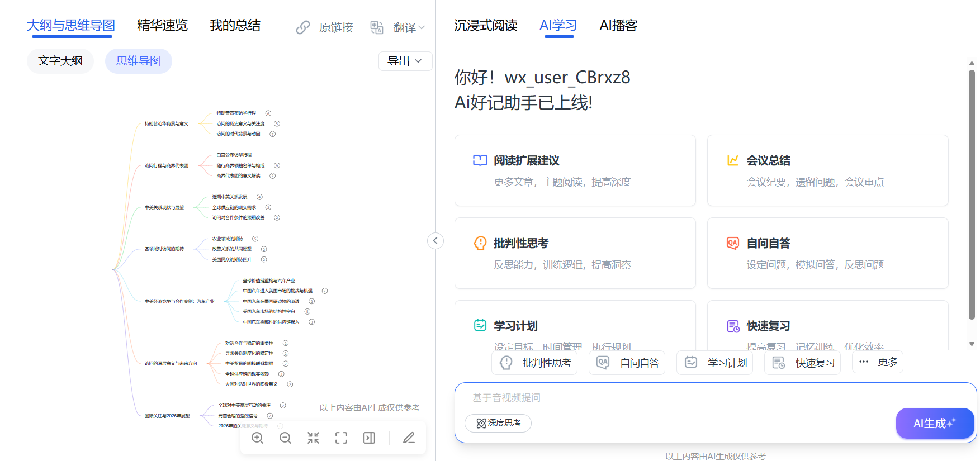Select the 中美关系现状与展望 branch node

[164, 208]
